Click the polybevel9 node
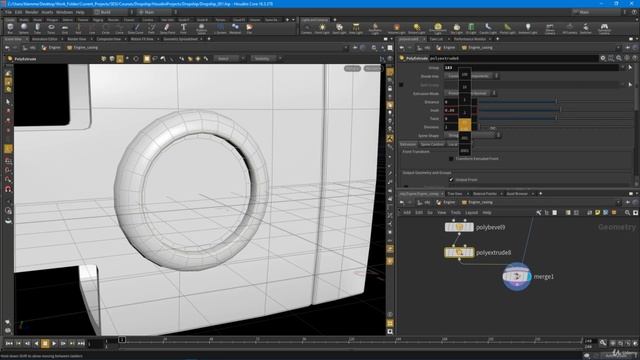640x360 pixels. (459, 227)
